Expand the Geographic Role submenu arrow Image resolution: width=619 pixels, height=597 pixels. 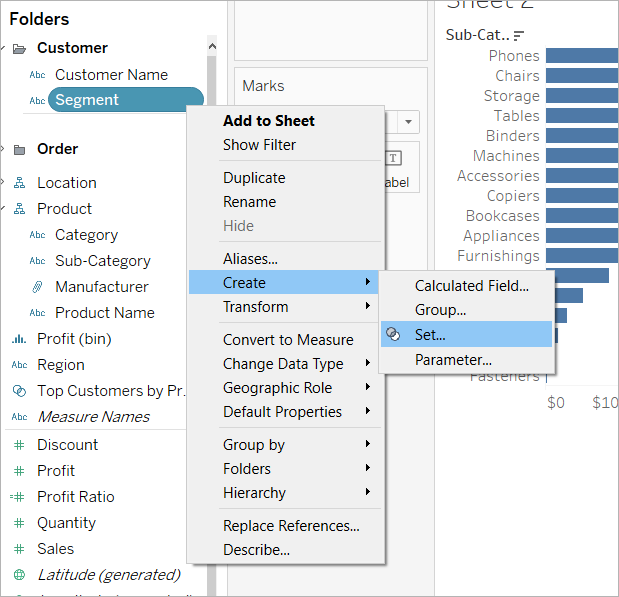pyautogui.click(x=368, y=387)
